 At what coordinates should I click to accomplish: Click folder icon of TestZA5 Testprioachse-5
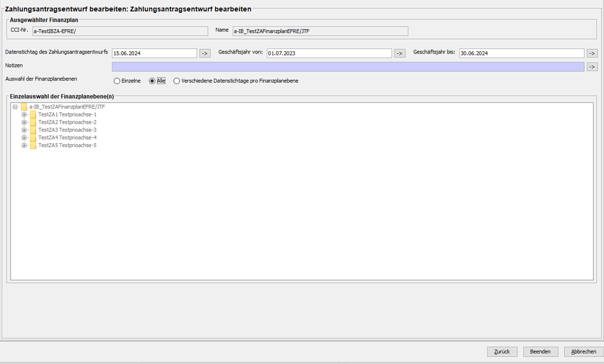[33, 146]
